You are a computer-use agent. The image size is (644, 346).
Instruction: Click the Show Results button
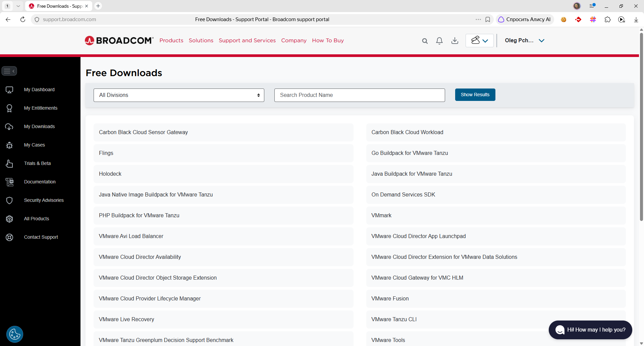coord(475,95)
